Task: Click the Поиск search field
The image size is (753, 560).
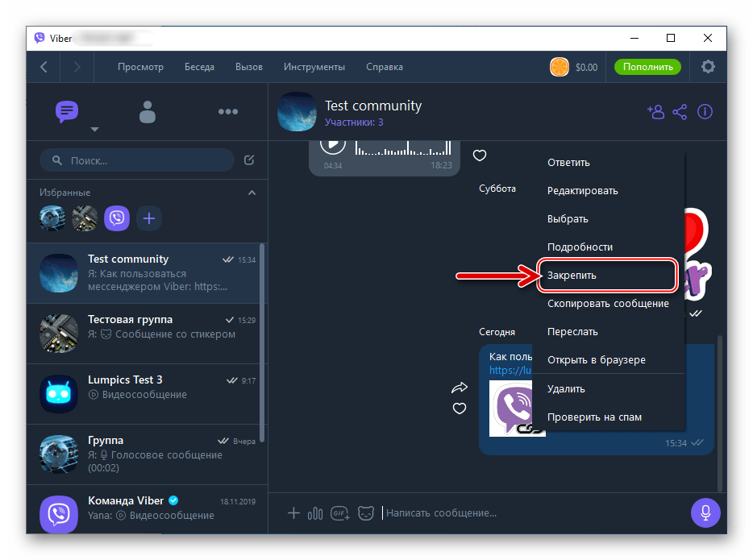Action: point(137,160)
